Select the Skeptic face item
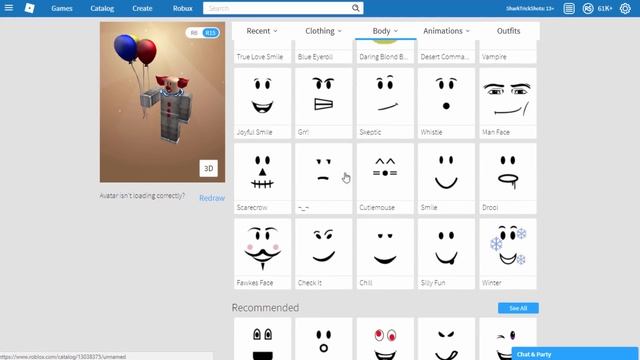Viewport: 640px width, 360px height. coord(385,103)
